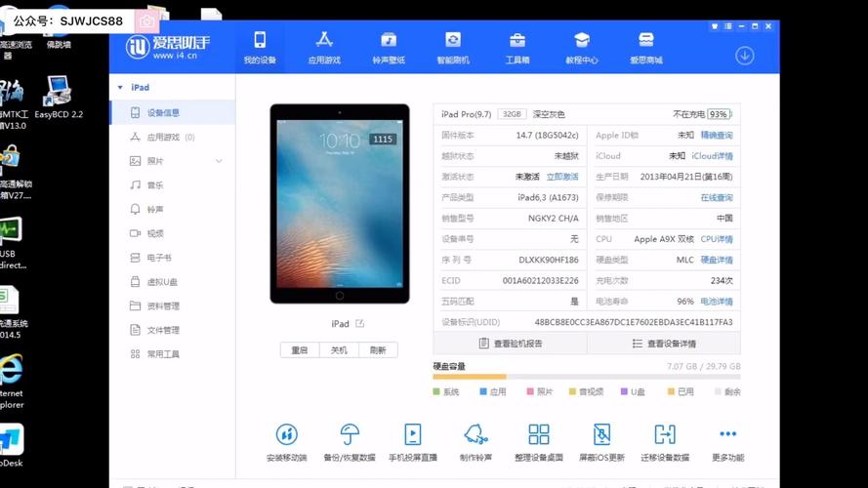Click the 爱思助手 logo

pyautogui.click(x=168, y=47)
